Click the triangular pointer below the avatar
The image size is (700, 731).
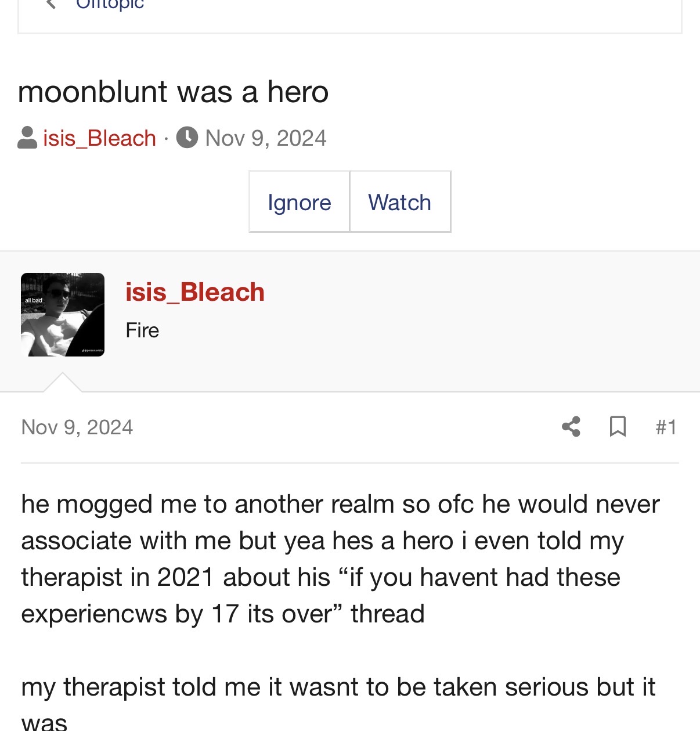63,383
